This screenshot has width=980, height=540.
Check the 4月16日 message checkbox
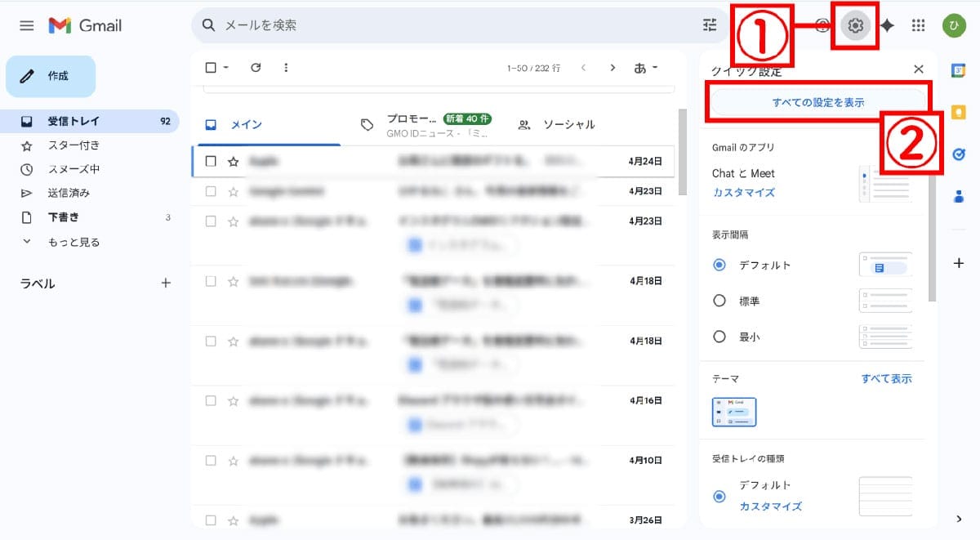pyautogui.click(x=211, y=401)
